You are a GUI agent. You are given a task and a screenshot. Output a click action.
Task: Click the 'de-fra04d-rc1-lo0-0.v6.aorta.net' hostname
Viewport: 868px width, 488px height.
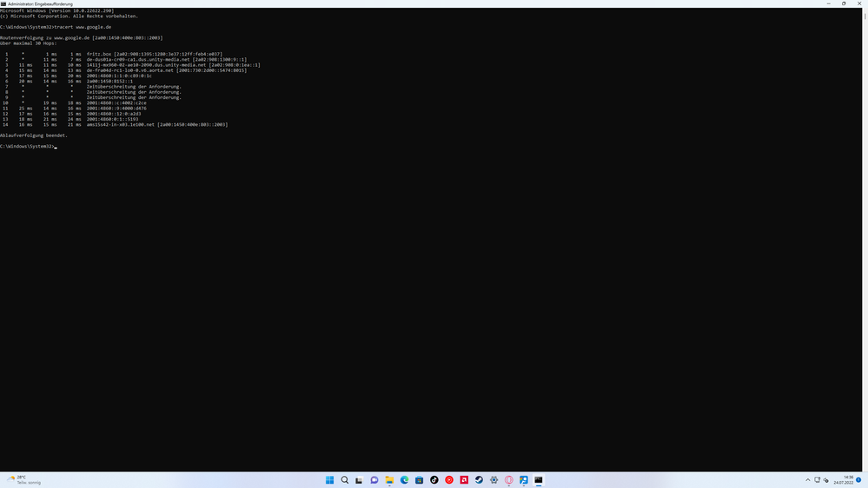130,70
